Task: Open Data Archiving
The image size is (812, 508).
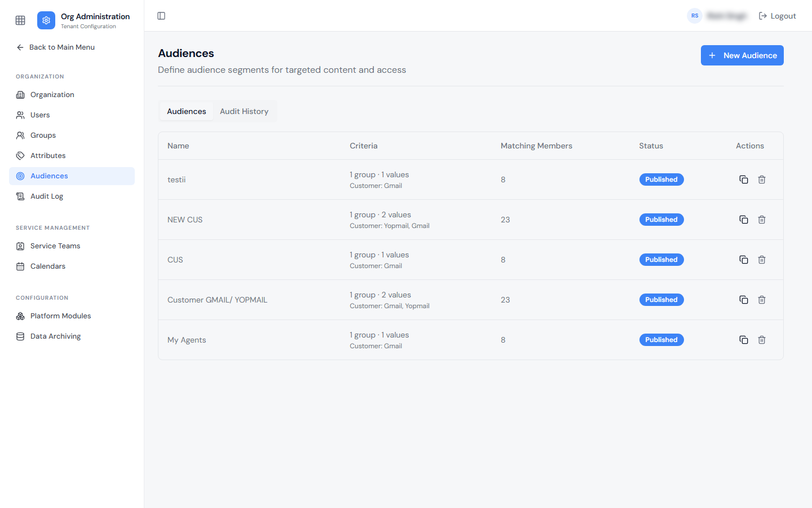Action: (72, 336)
